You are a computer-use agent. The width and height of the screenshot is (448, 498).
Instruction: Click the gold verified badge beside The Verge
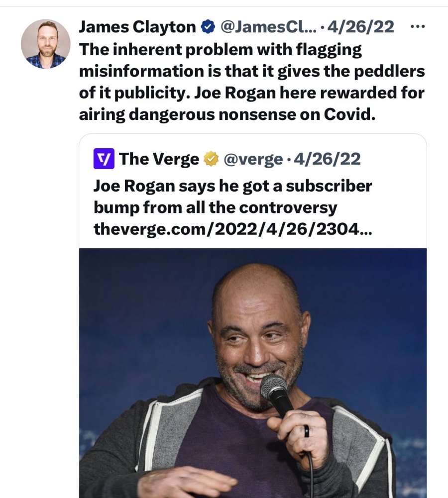coord(211,159)
